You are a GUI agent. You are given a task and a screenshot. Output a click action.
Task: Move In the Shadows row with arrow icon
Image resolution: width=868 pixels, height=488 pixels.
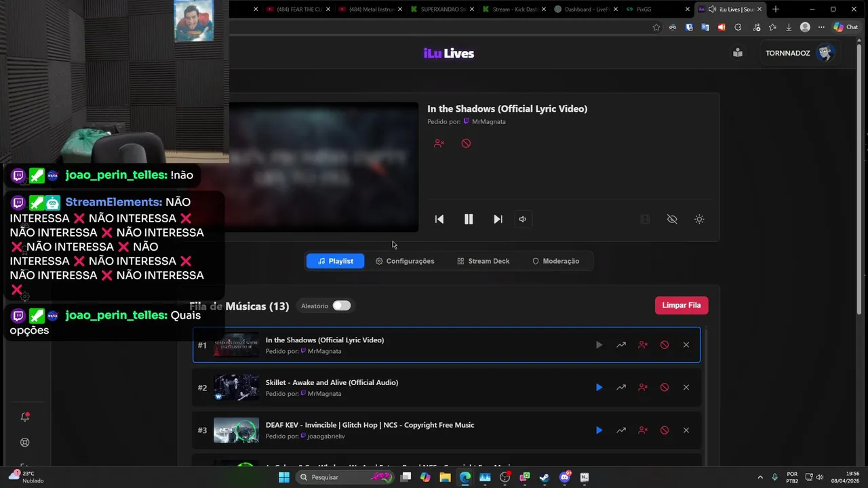(620, 345)
